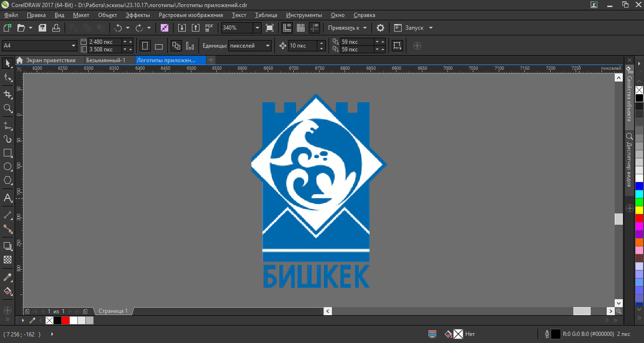This screenshot has height=343, width=644.
Task: Select the Transparency checkerboard tool
Action: (x=8, y=260)
